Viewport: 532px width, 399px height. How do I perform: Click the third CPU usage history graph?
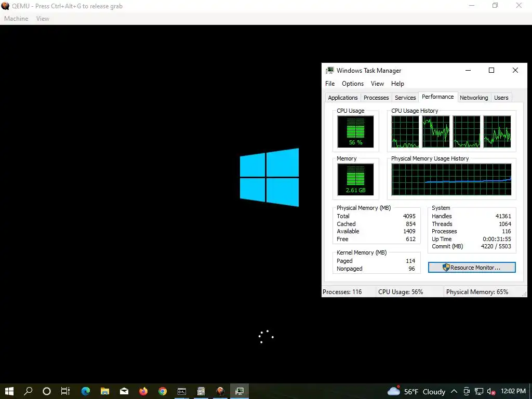[x=466, y=131]
